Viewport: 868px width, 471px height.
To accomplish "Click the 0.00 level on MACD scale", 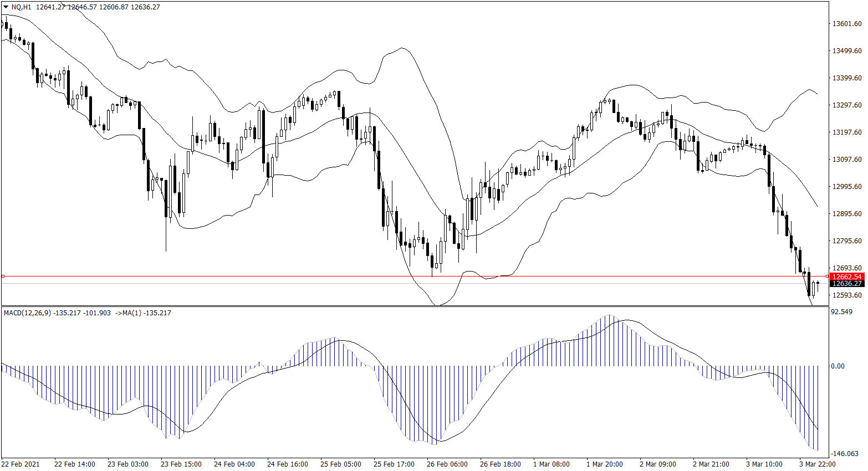I will [837, 366].
